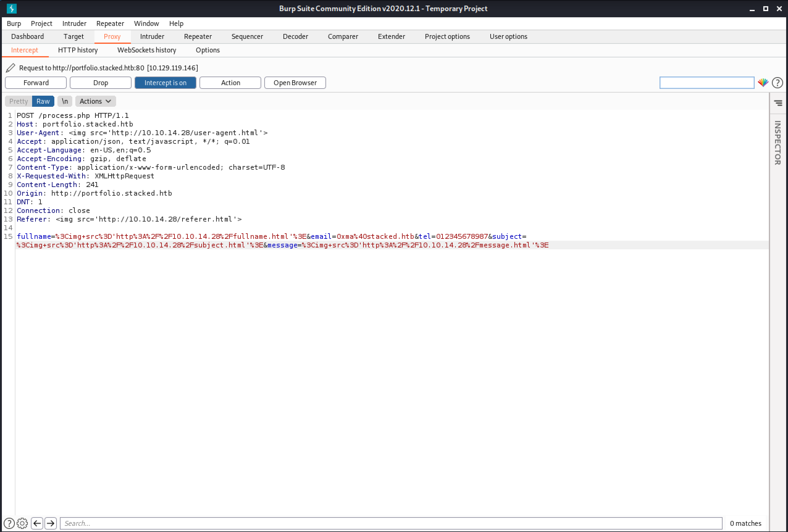This screenshot has width=788, height=532.
Task: Click the Host header line
Action: click(x=75, y=124)
